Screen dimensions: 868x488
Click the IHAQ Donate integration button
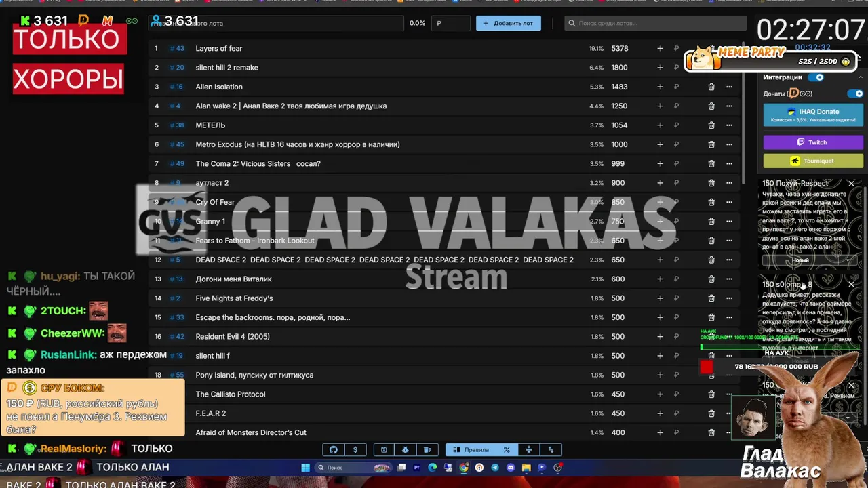pyautogui.click(x=813, y=115)
